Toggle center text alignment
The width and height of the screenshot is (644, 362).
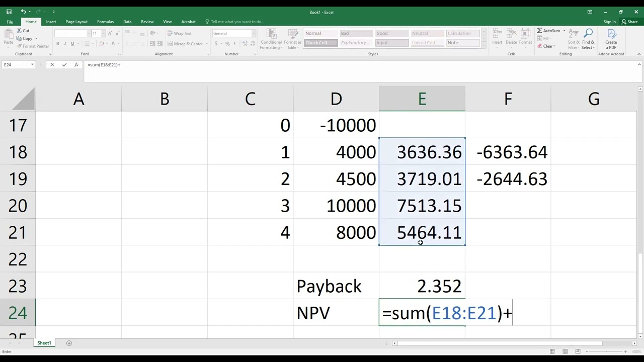click(x=134, y=44)
